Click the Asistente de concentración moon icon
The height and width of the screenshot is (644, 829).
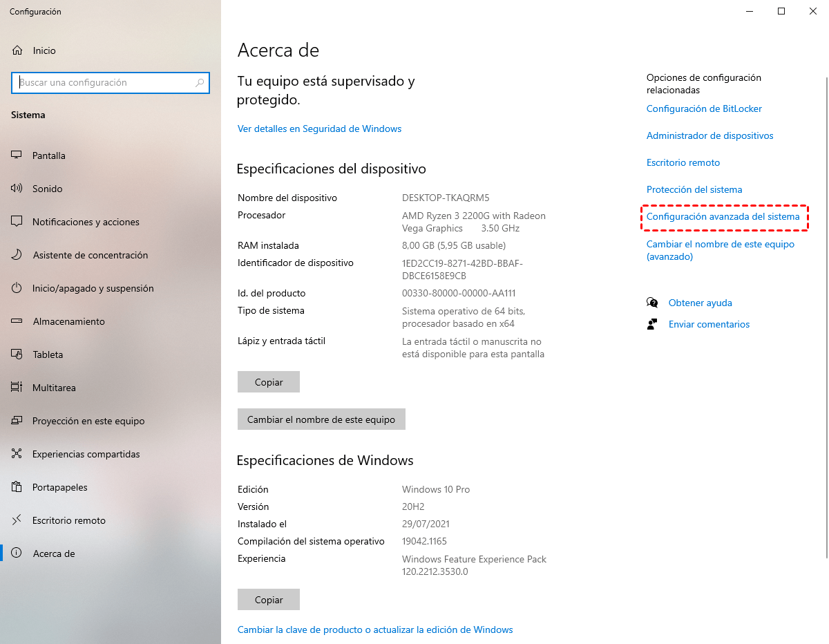pos(17,255)
